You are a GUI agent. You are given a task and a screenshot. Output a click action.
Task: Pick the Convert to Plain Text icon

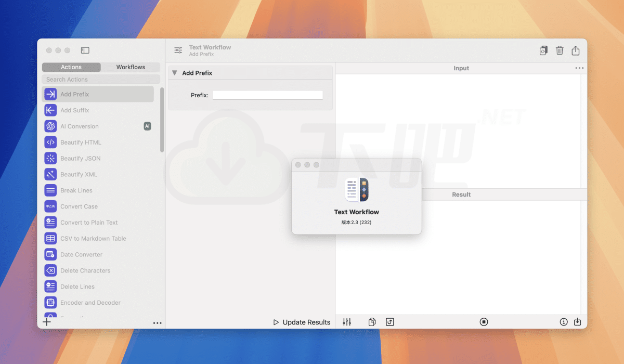click(50, 223)
